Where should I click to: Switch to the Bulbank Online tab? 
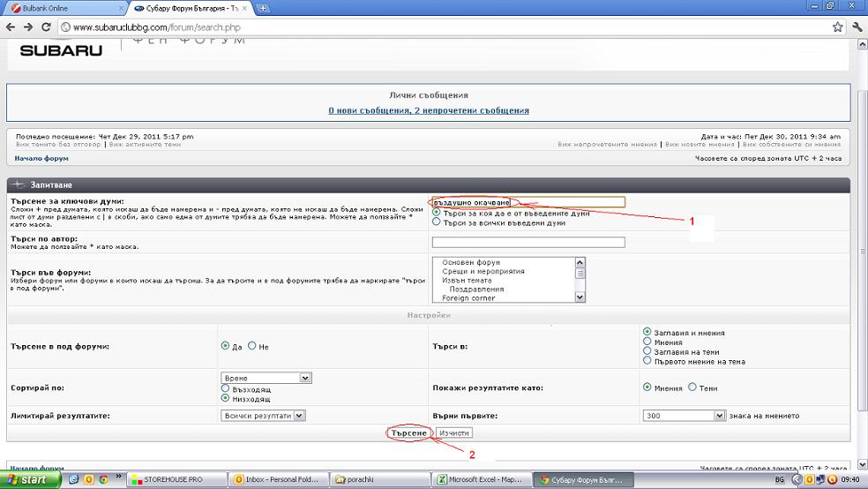(x=64, y=8)
